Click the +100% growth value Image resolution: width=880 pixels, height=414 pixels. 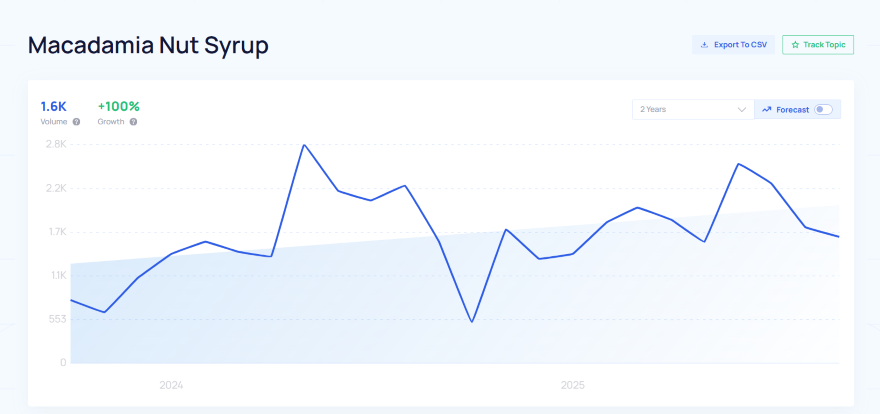(119, 106)
